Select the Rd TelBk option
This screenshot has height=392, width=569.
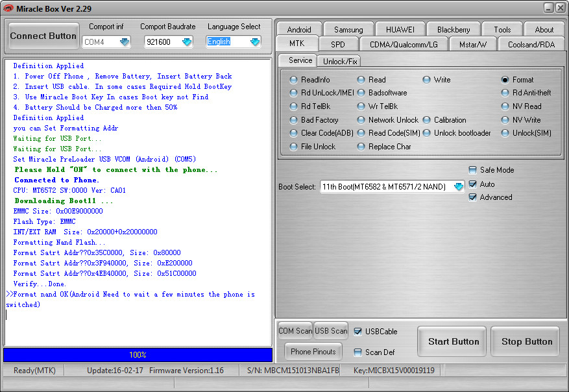click(311, 106)
